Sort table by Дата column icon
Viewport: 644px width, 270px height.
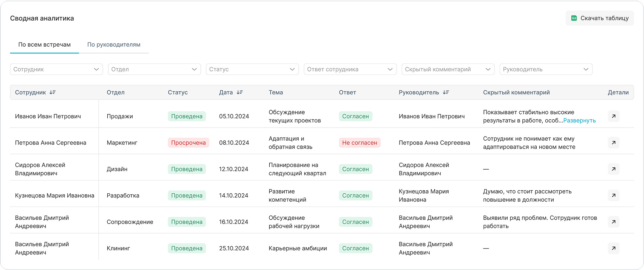tap(240, 92)
